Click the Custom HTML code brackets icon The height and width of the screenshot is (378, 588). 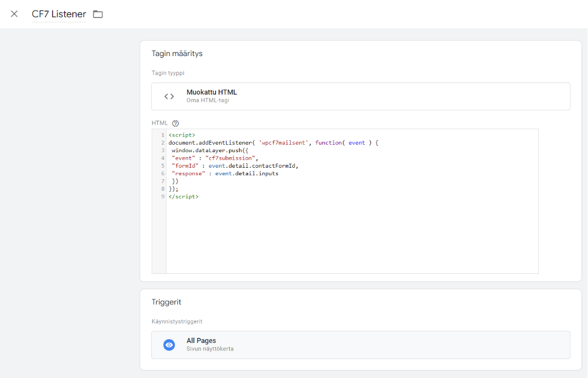(x=169, y=96)
